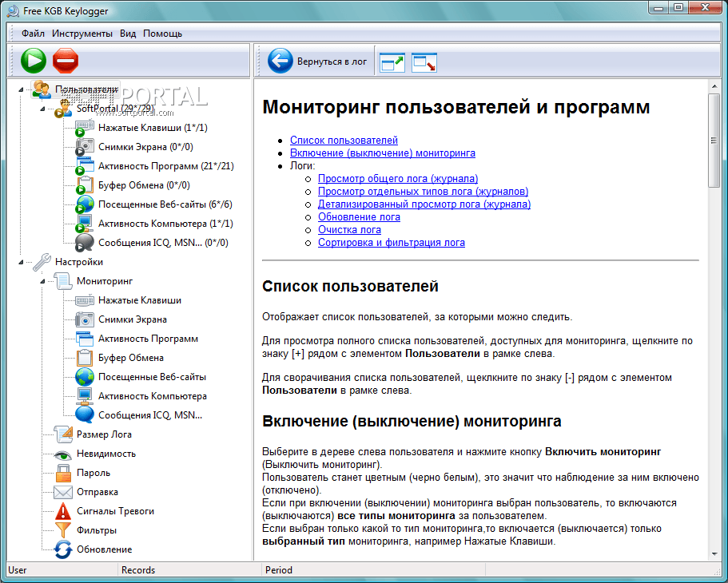Click clipboard icon beside Буфер Обмена (0*/0)
Image resolution: width=728 pixels, height=583 pixels.
click(x=85, y=185)
